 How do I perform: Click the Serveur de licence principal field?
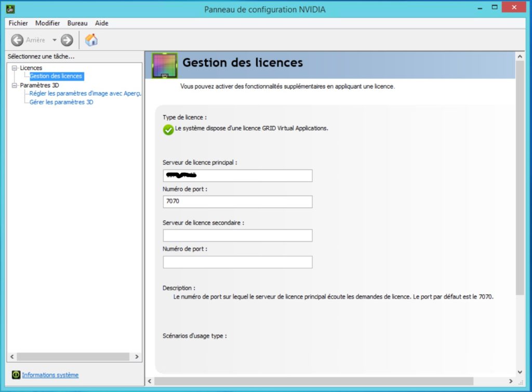pos(237,175)
